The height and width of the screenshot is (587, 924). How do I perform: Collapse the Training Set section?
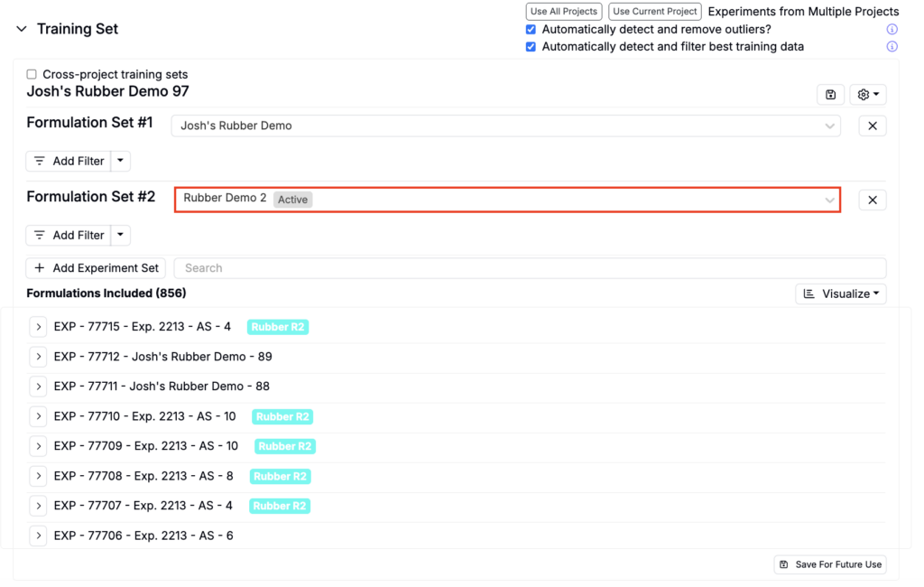(x=22, y=29)
